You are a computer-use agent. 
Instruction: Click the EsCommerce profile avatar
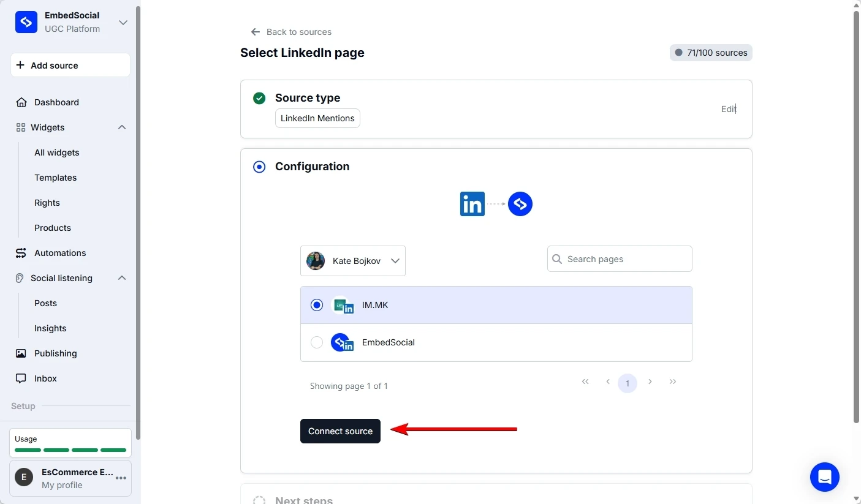[x=24, y=478]
